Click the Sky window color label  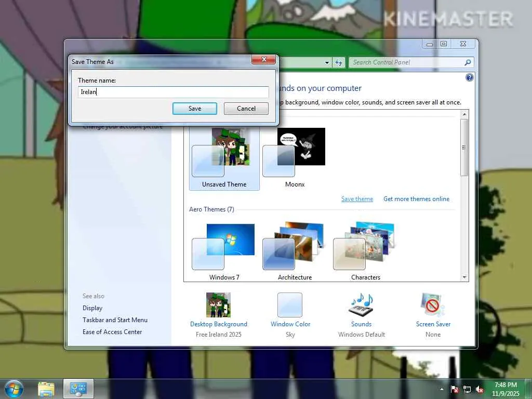coord(290,335)
